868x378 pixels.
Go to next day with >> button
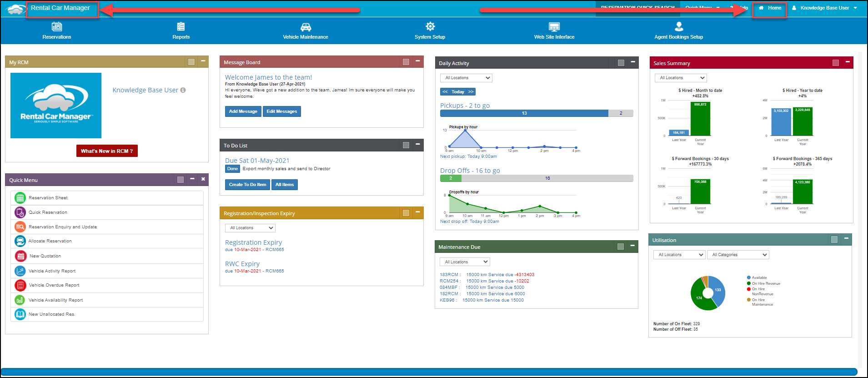471,91
